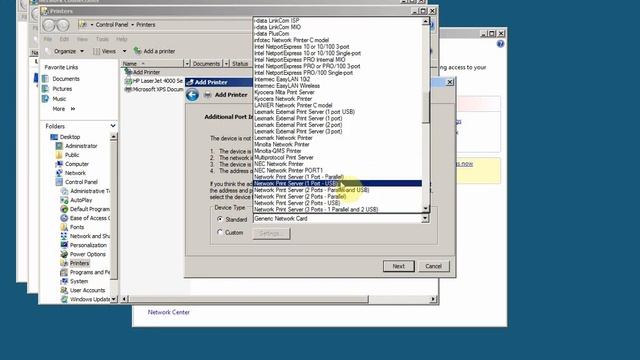
Task: Select Administrator folder in tree
Action: [x=81, y=146]
